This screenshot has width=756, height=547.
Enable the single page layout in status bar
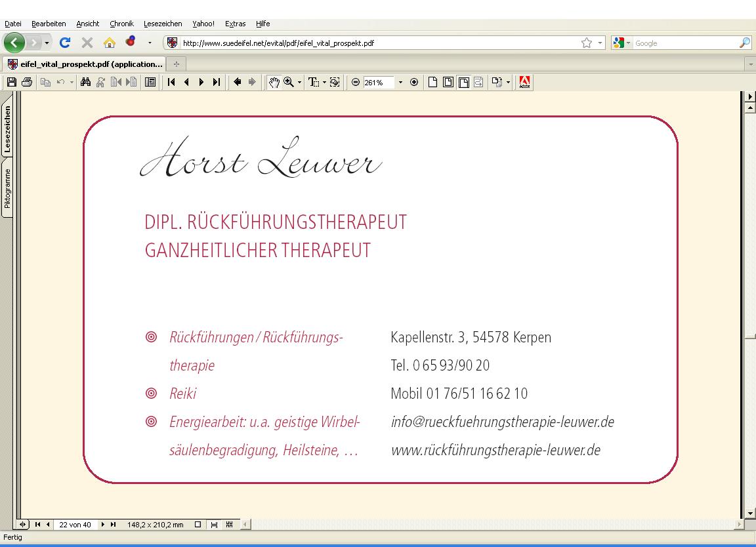pyautogui.click(x=198, y=525)
